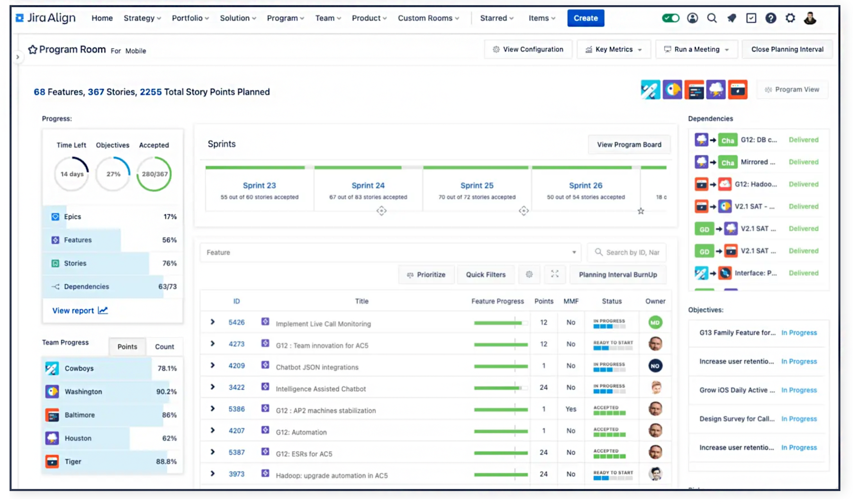853x504 pixels.
Task: Expand feature row 5426
Action: [213, 322]
